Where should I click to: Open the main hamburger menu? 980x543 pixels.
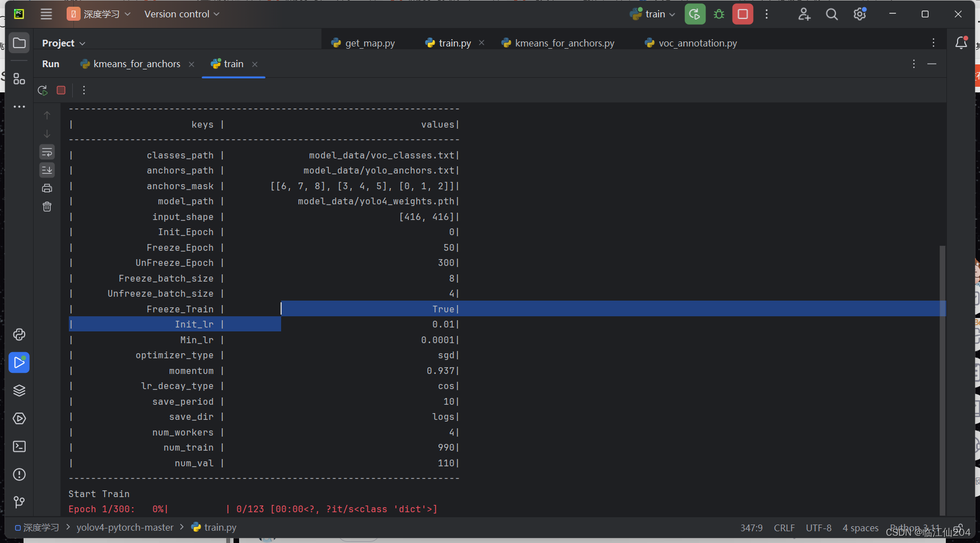(x=46, y=14)
